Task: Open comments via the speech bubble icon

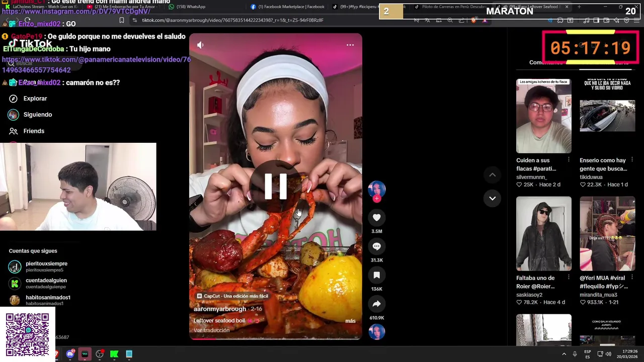Action: 376,246
